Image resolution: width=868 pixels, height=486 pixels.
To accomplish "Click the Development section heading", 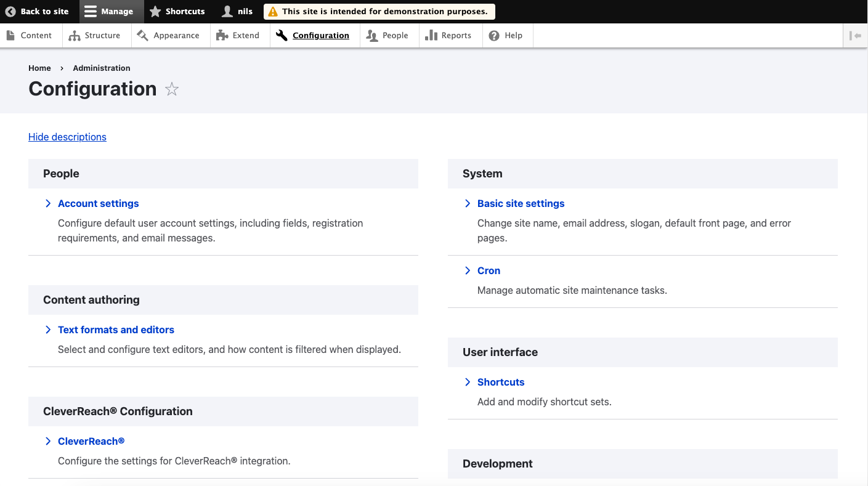I will (498, 464).
